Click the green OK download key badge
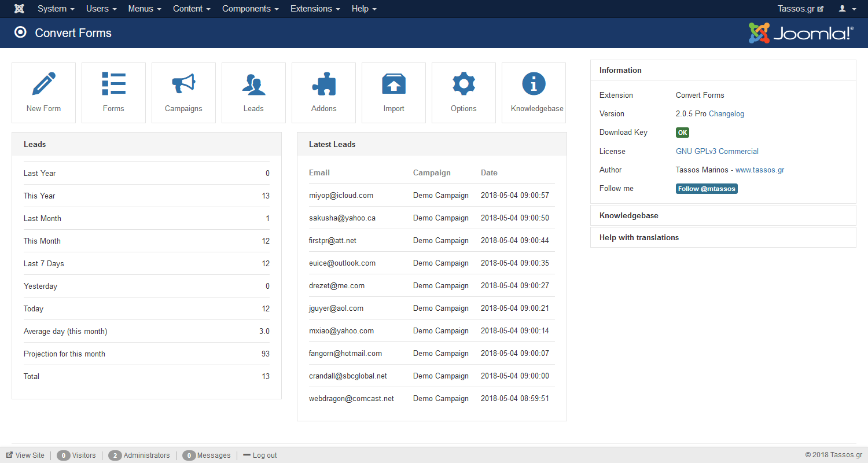The height and width of the screenshot is (463, 868). click(x=683, y=133)
